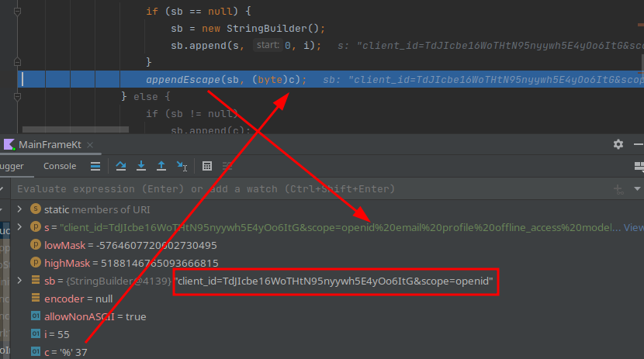
Task: Select the allowNonASCII = true variable row
Action: click(95, 316)
